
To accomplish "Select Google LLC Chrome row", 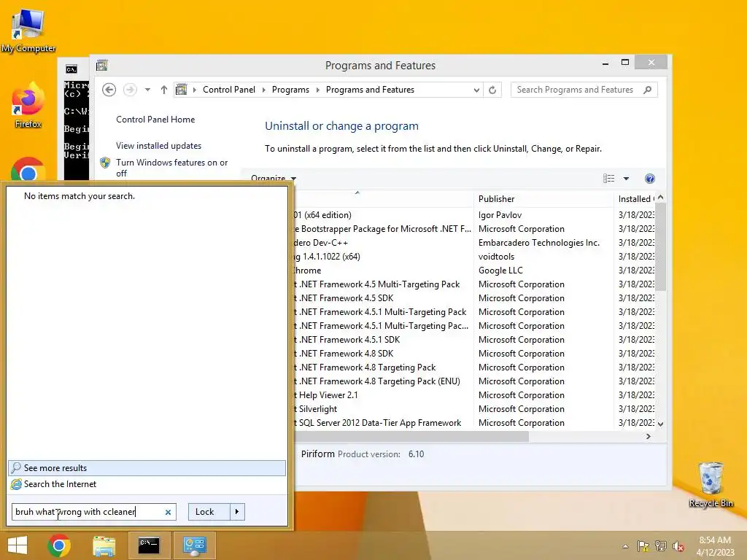I will click(474, 271).
